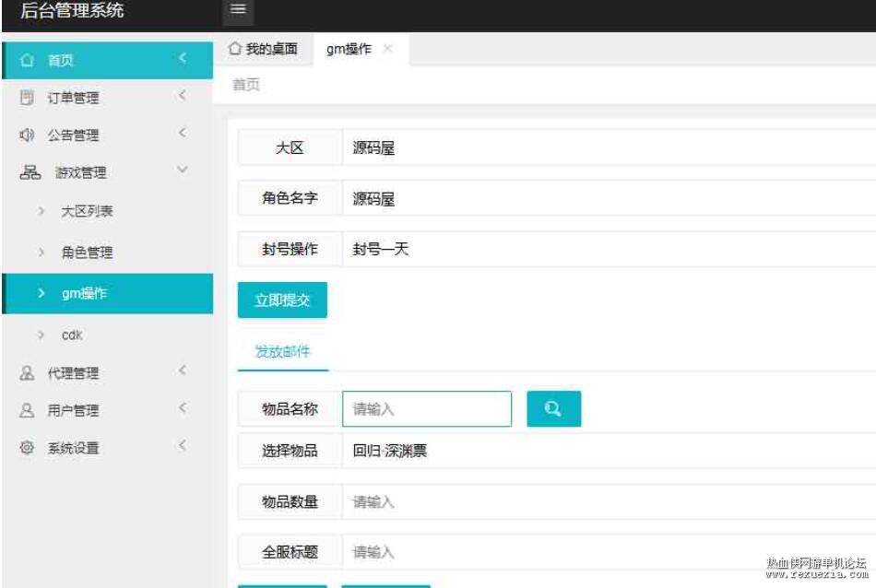This screenshot has height=588, width=876.
Task: Open 大区列表 in the sidebar
Action: coord(88,211)
